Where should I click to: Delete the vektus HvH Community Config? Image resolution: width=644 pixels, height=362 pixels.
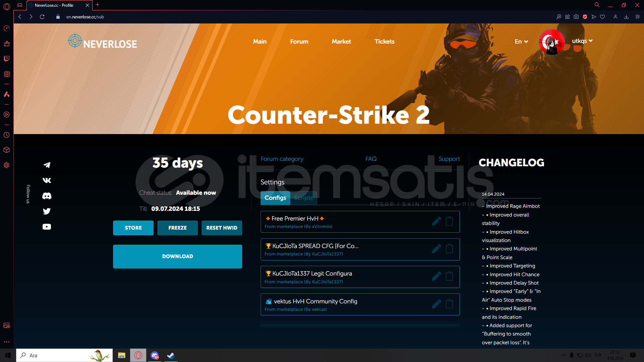(x=449, y=304)
